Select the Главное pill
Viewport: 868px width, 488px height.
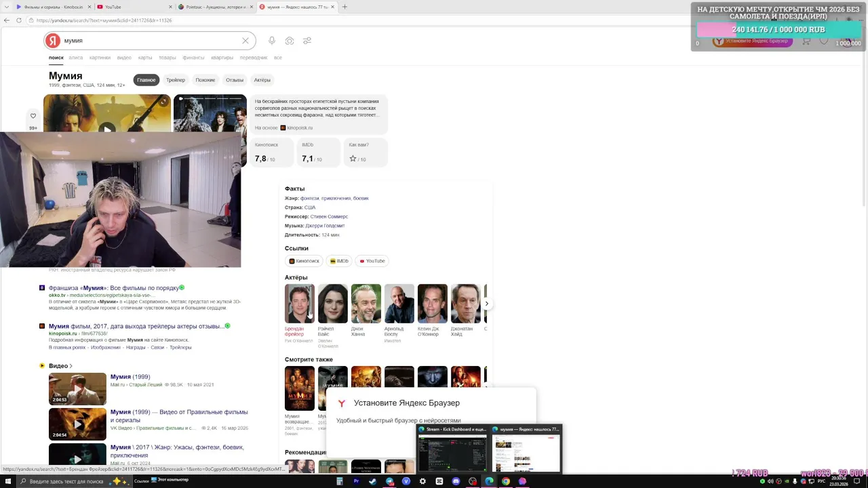(146, 80)
